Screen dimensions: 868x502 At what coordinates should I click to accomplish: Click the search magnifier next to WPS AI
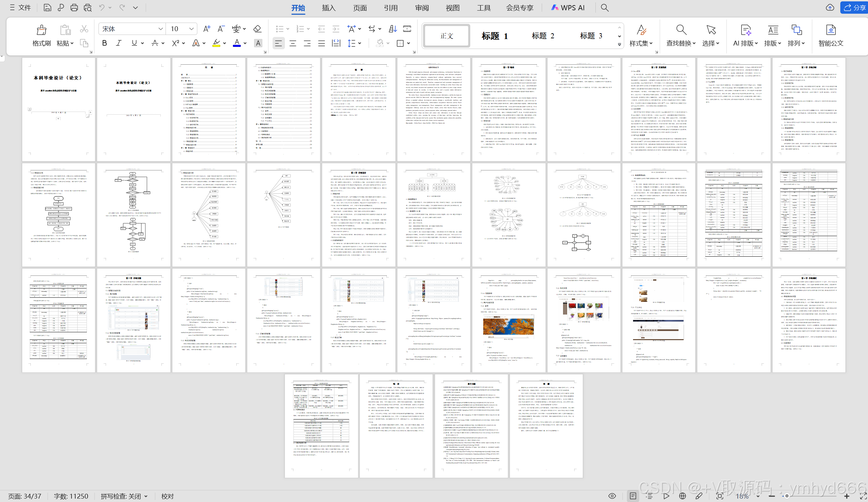pyautogui.click(x=605, y=8)
